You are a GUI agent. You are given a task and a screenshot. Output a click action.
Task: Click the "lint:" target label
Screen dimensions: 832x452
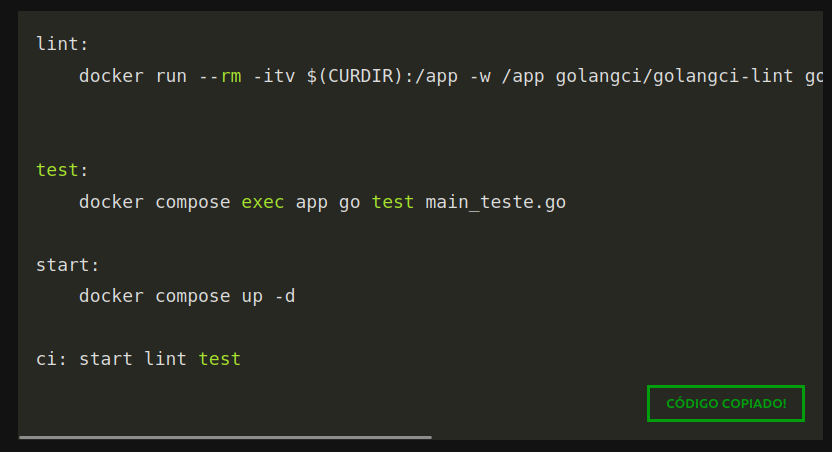pos(62,44)
